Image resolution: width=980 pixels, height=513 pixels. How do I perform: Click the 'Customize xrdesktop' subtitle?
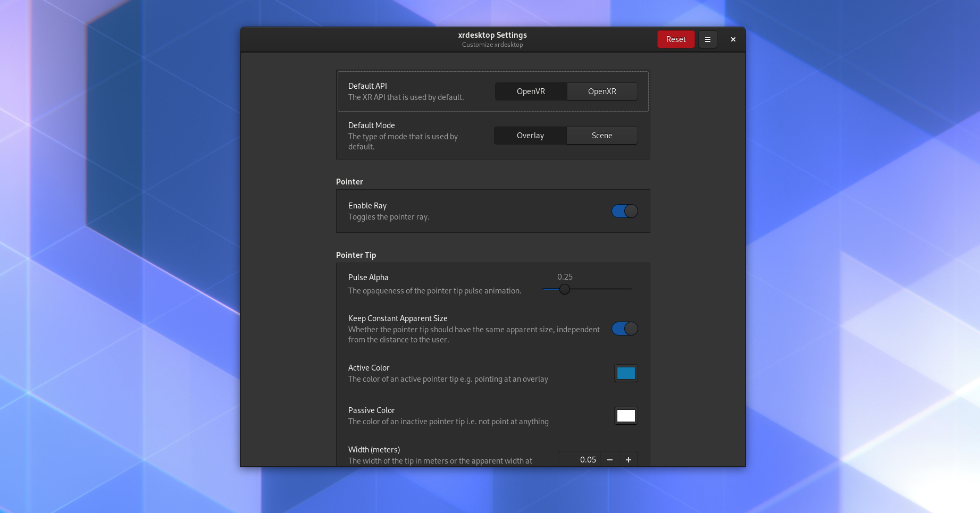[492, 45]
